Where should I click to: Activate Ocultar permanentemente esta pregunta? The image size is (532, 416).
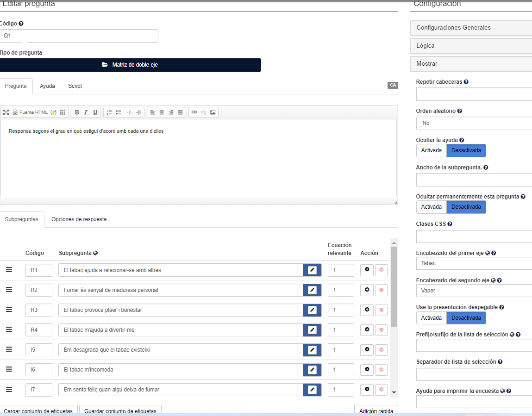click(431, 207)
